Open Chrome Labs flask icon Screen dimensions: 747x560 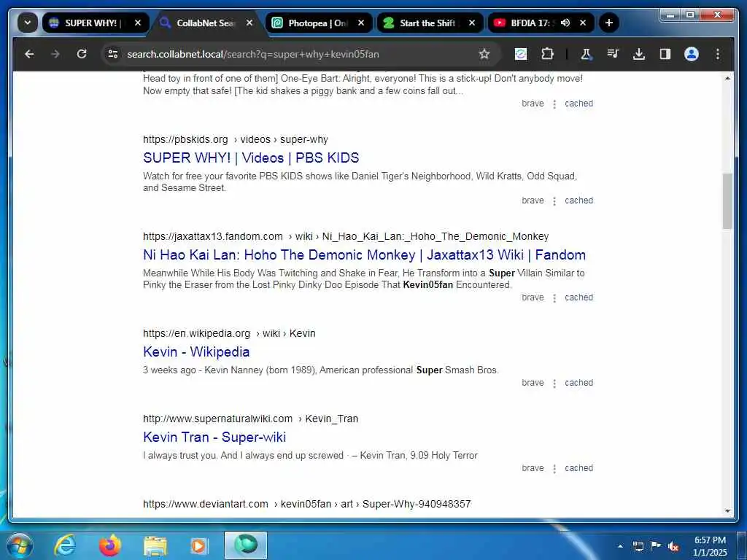tap(586, 54)
